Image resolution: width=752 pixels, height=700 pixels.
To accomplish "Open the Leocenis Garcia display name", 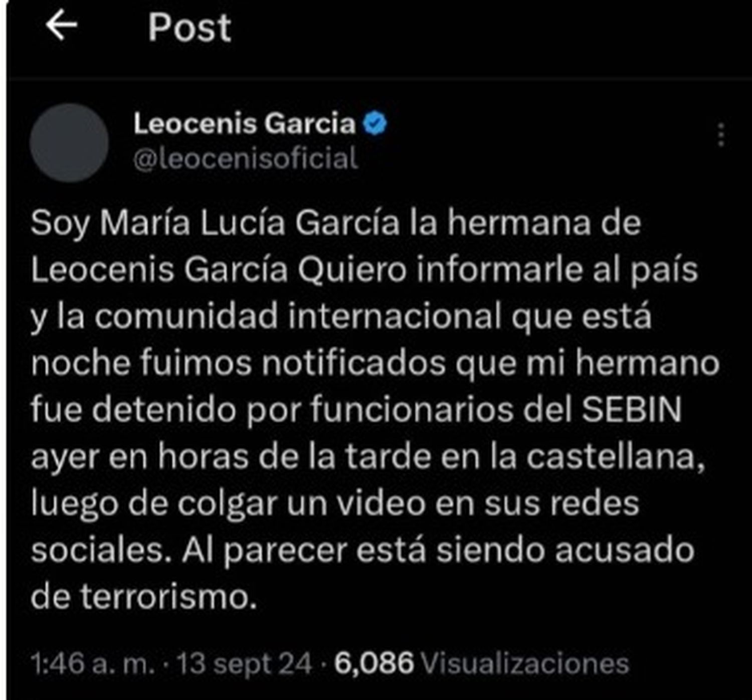I will (x=245, y=123).
